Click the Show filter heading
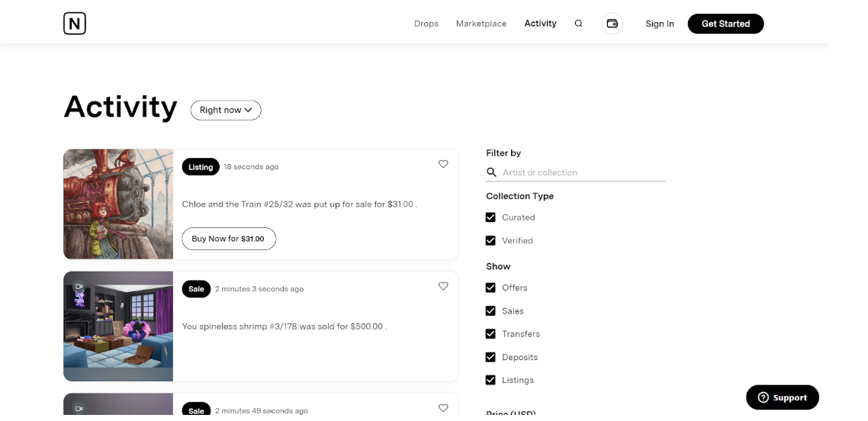This screenshot has height=421, width=868. click(x=498, y=266)
